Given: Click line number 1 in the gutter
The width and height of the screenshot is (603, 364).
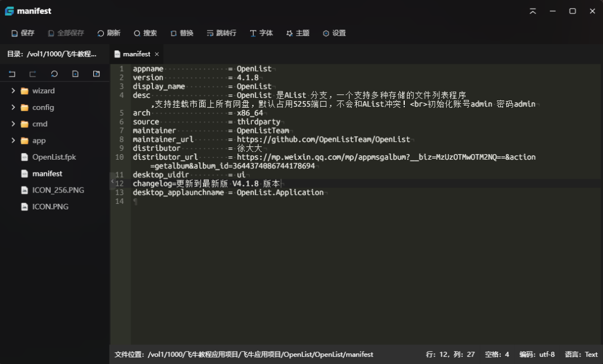Looking at the screenshot, I should click(x=122, y=69).
